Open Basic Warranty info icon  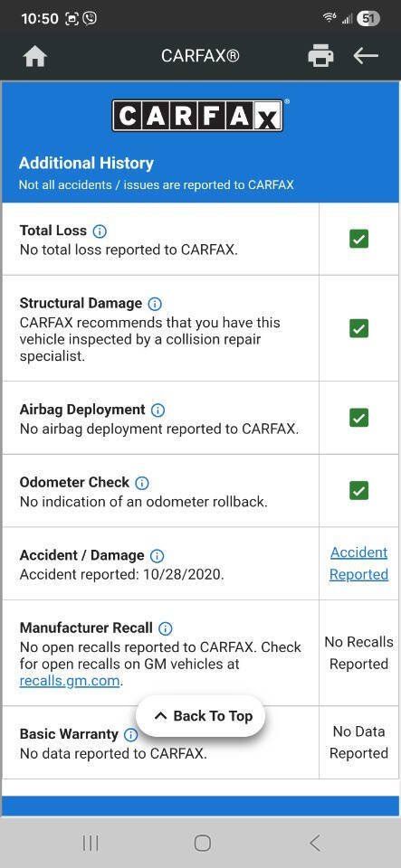130,734
